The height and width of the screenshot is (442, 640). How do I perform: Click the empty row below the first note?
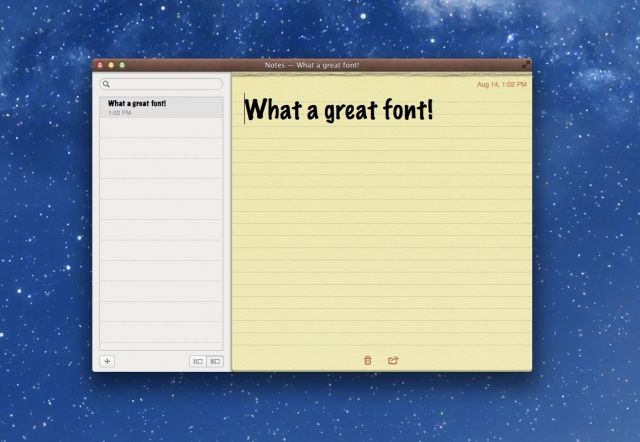coord(160,128)
